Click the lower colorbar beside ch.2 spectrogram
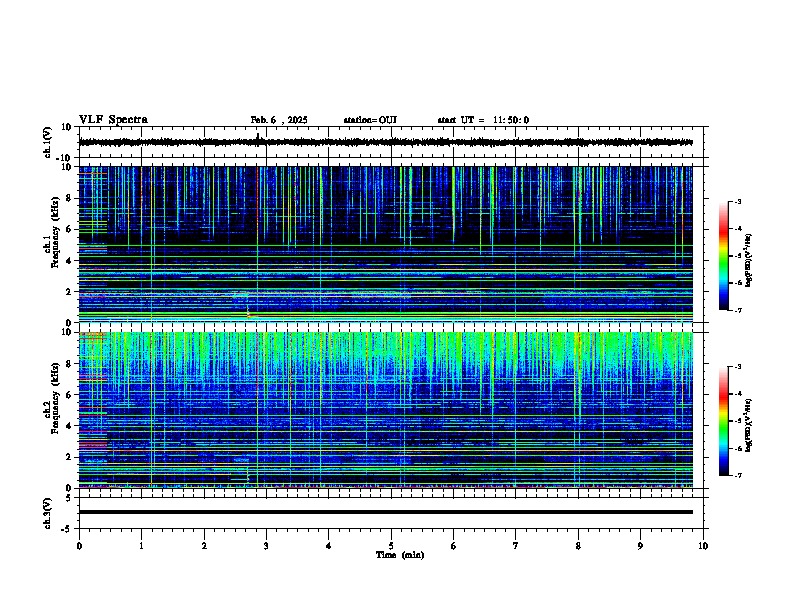Viewport: 792px width, 612px height. click(724, 421)
